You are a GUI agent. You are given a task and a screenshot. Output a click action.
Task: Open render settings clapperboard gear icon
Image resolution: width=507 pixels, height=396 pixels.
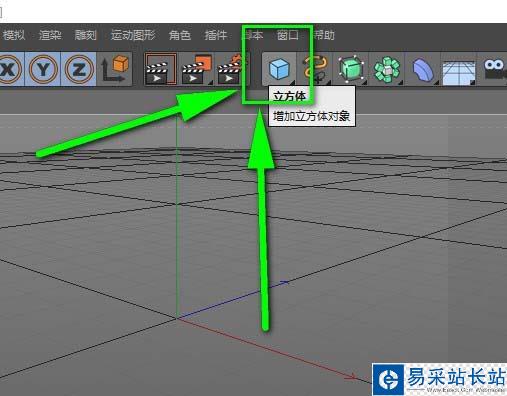(x=231, y=69)
